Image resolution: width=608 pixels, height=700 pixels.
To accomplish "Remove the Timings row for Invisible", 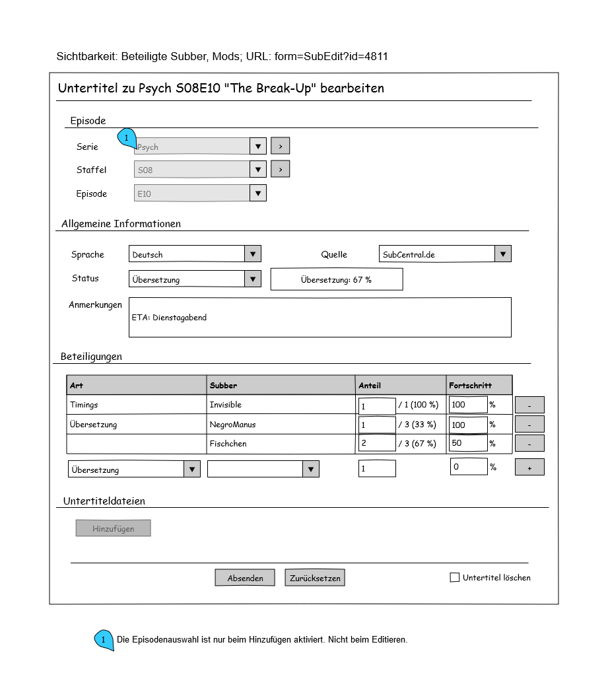I will pos(529,405).
